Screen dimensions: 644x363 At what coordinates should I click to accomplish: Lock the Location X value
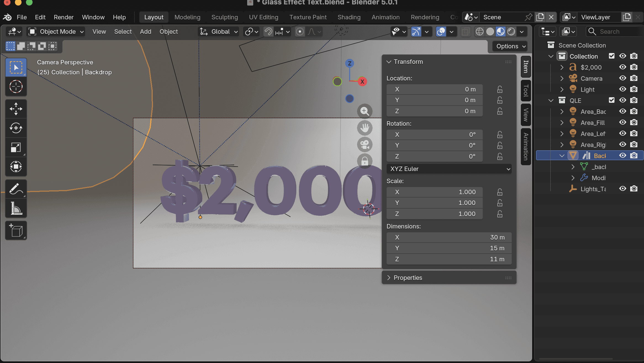click(x=500, y=89)
